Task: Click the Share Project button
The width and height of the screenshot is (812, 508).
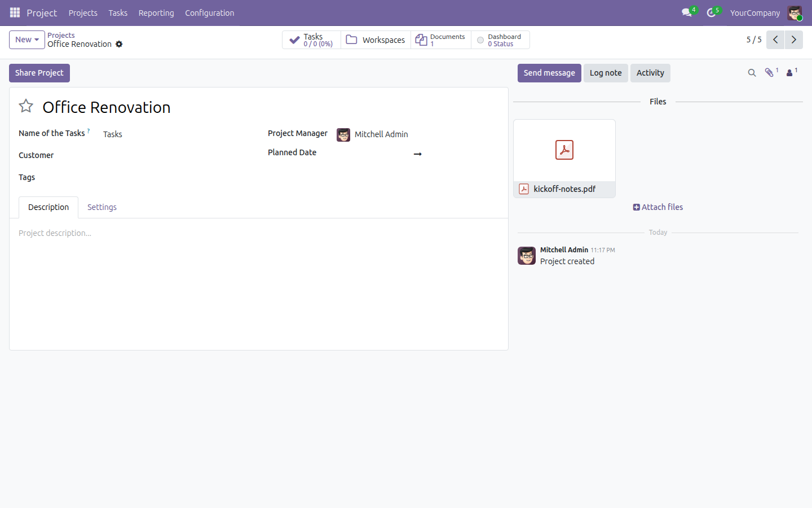Action: [x=39, y=73]
